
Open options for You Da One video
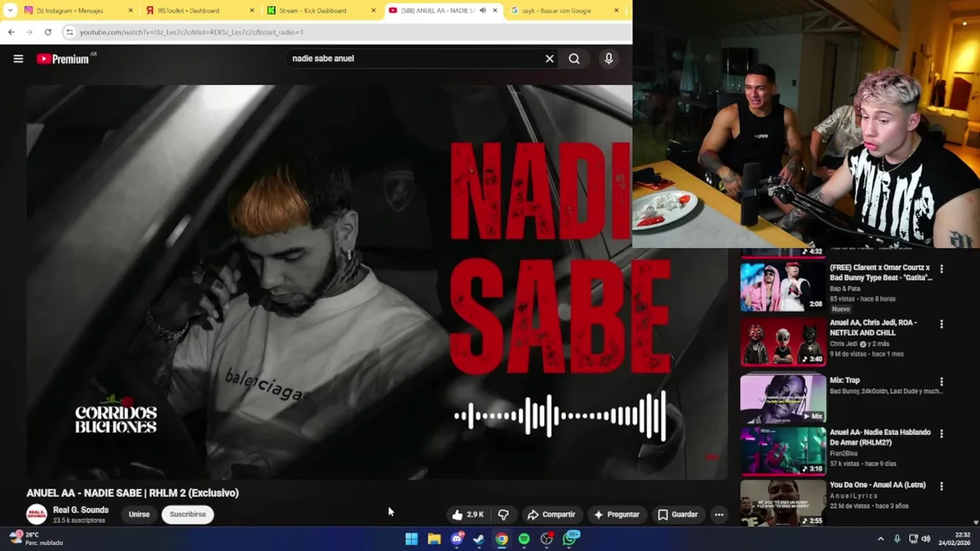942,486
